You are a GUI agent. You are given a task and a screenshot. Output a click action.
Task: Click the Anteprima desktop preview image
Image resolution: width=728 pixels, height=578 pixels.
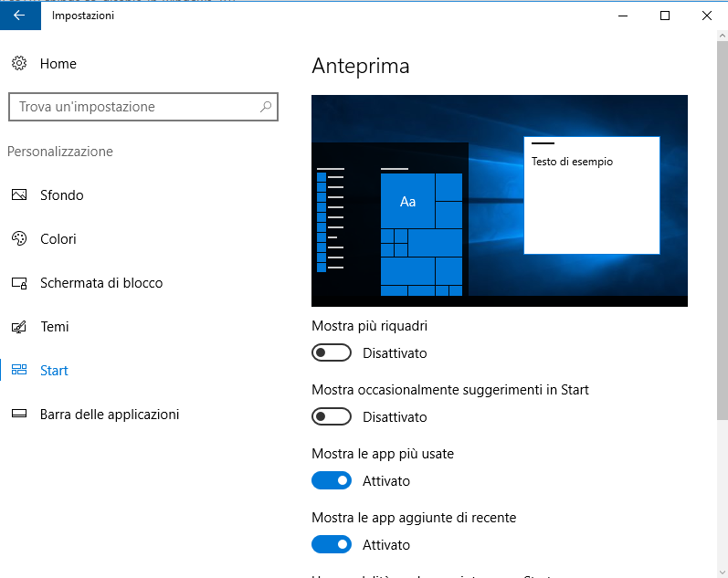(x=499, y=201)
